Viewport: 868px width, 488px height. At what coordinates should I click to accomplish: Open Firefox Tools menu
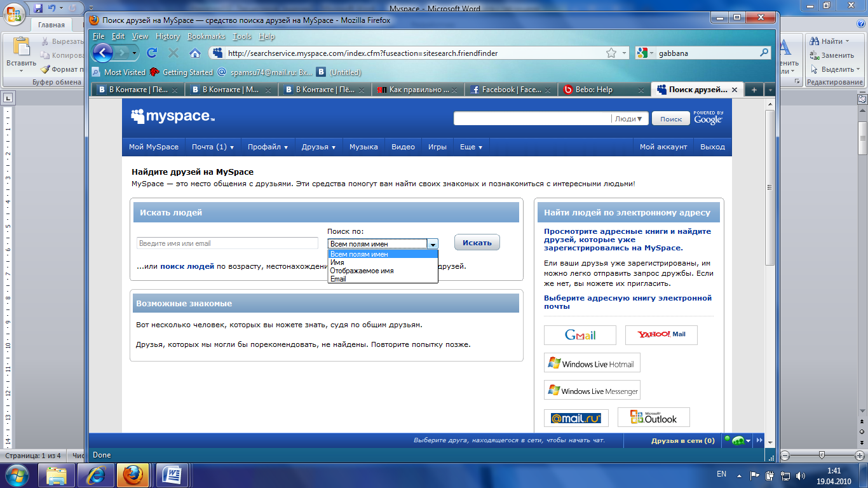point(242,36)
